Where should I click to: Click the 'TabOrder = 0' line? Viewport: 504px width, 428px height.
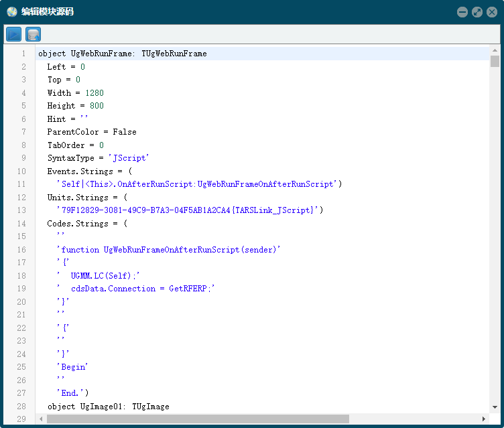[75, 145]
